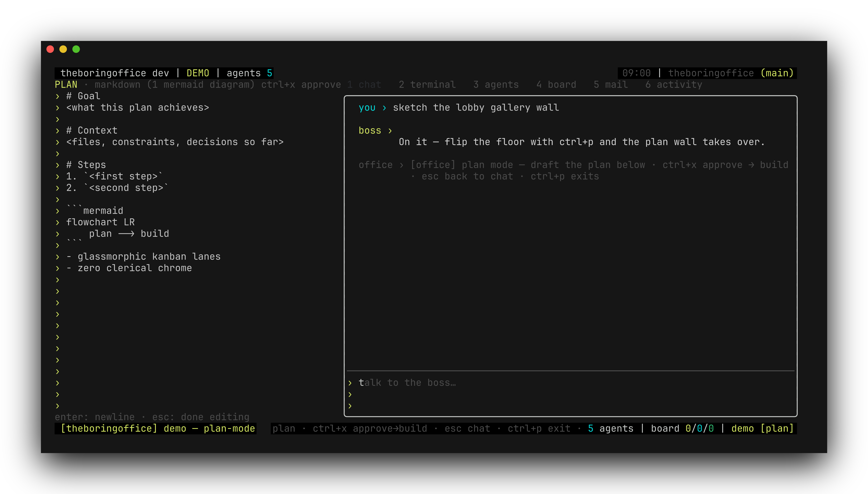Click the 'DEMO' badge in top bar
The image size is (868, 494).
coord(198,73)
